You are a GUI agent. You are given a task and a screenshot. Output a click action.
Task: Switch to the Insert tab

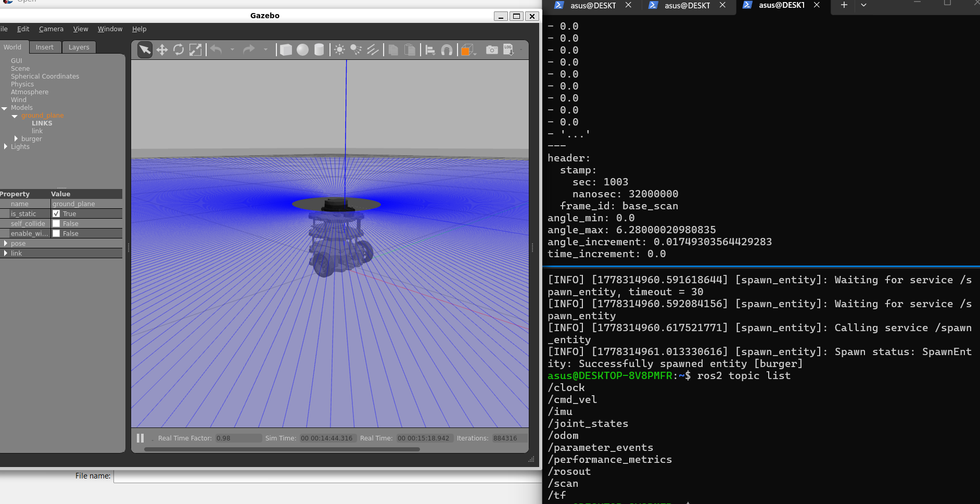pos(45,47)
